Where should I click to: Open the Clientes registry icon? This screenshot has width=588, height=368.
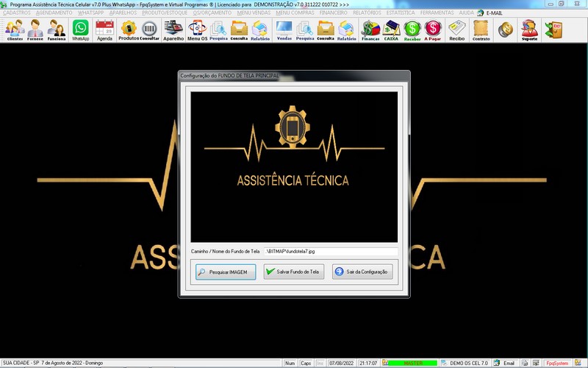click(x=15, y=30)
